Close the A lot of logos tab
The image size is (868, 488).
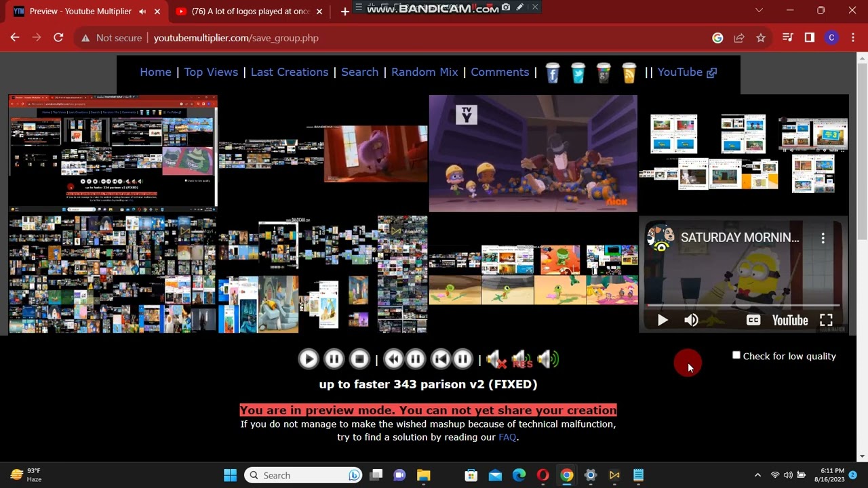[x=321, y=12]
